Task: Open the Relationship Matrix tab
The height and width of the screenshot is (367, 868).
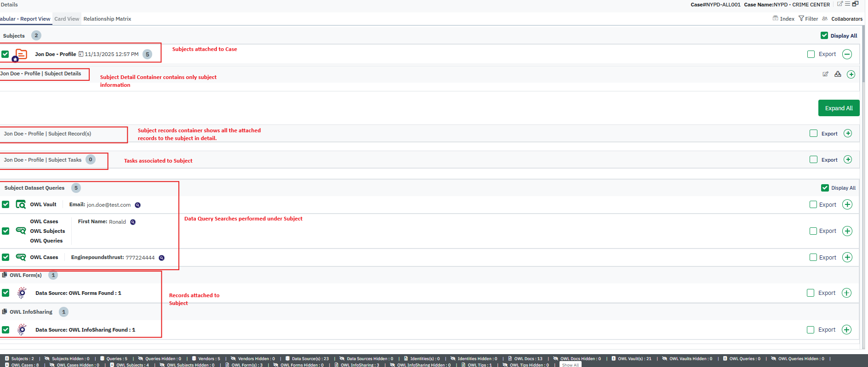Action: coord(107,19)
